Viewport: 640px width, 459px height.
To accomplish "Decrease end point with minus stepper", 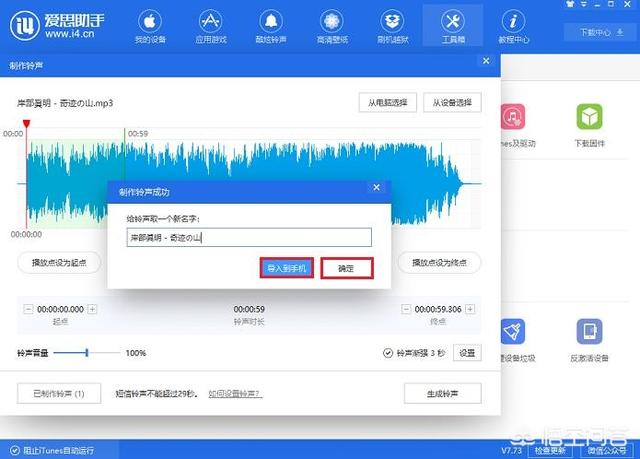I will pyautogui.click(x=406, y=309).
